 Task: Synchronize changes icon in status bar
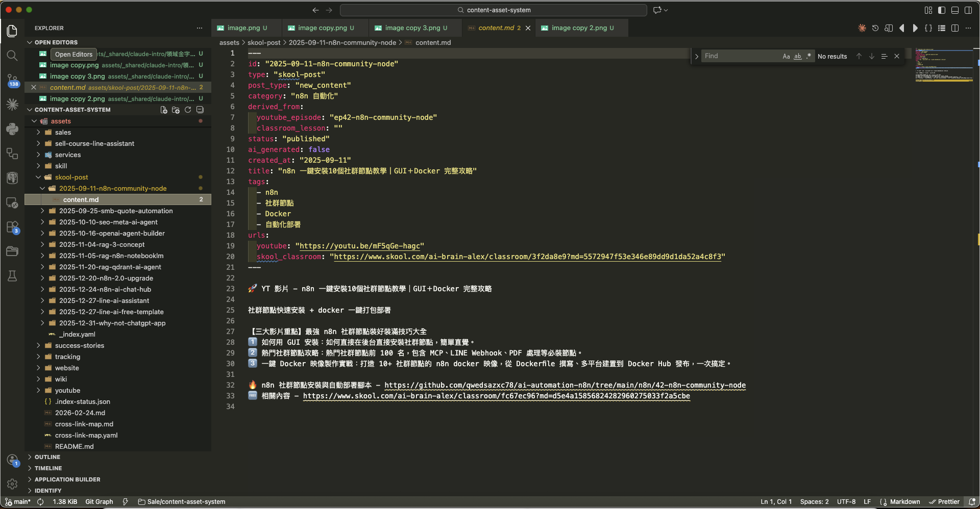pos(40,502)
